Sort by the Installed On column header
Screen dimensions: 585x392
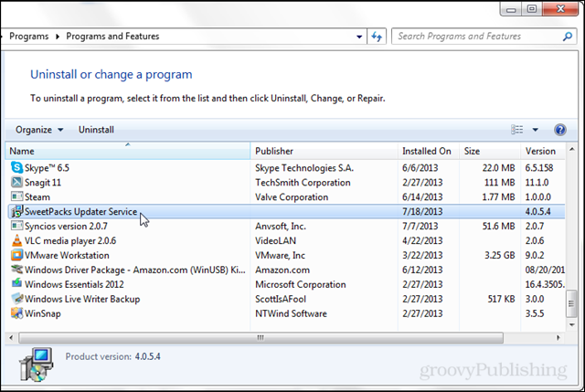(x=429, y=151)
